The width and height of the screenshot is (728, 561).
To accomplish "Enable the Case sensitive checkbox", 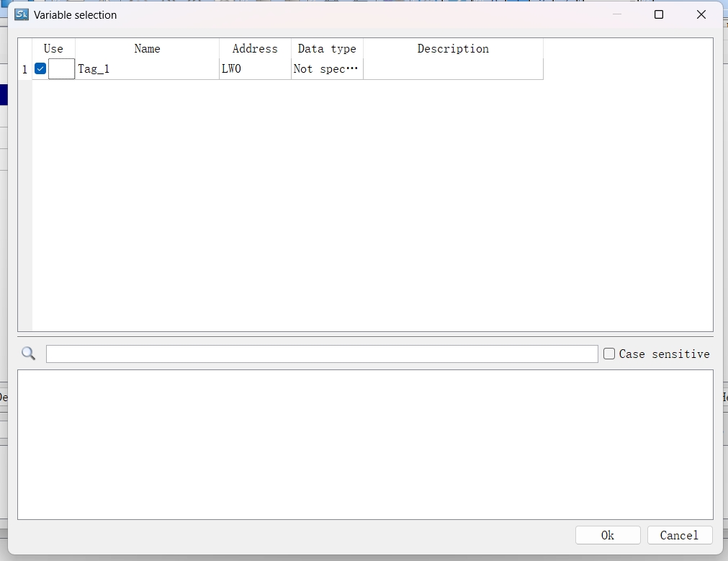I will (x=609, y=354).
